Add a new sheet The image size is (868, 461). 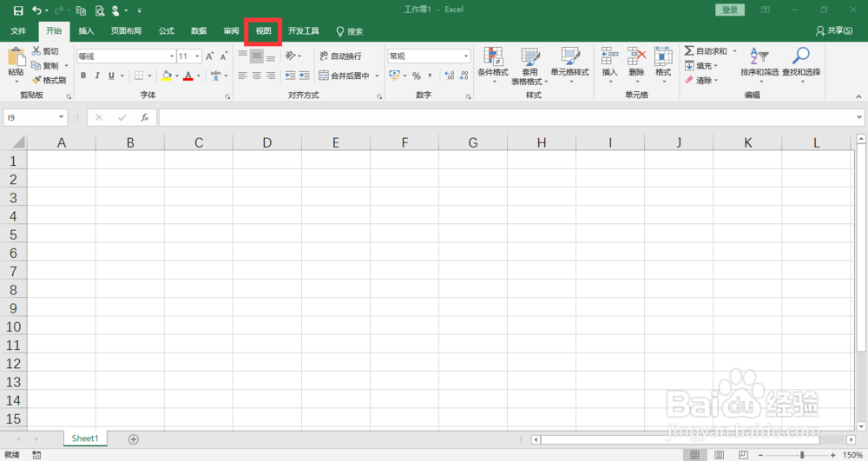[x=133, y=439]
